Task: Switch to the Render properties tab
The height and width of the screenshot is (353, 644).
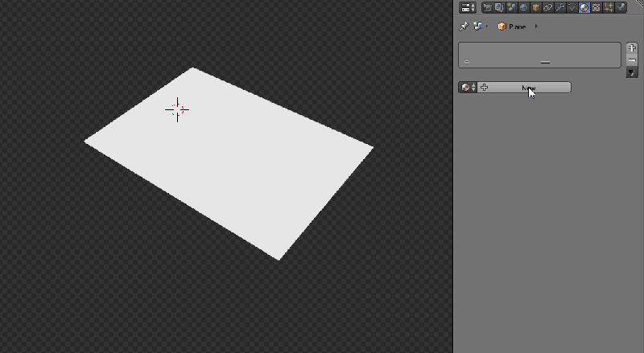Action: click(x=488, y=7)
